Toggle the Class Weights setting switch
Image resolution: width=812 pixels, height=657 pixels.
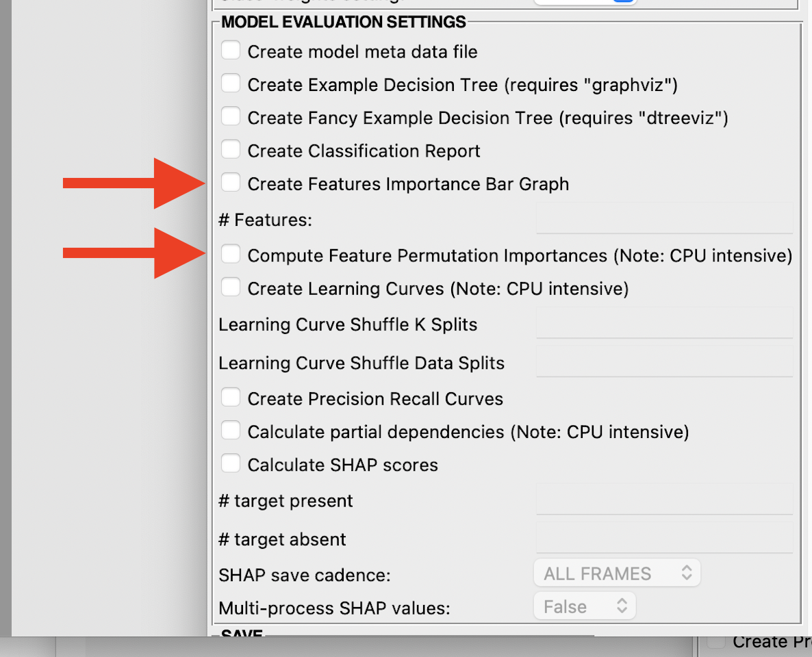pos(585,2)
